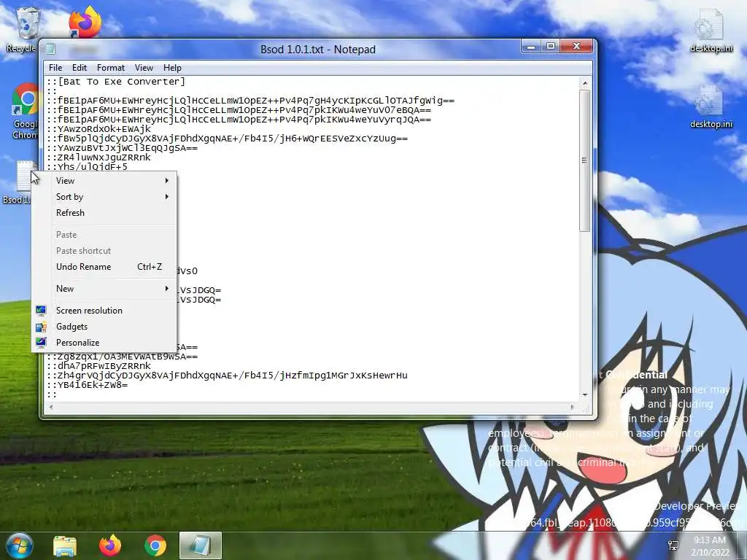Click the Notepad title 'Bsod 1.0.1.txt - Notepad'

pos(318,50)
